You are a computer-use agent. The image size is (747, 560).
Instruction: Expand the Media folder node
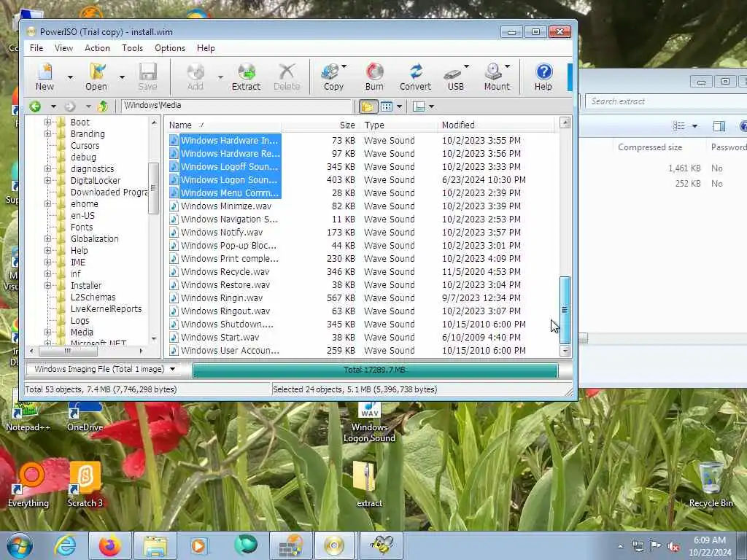(x=47, y=332)
